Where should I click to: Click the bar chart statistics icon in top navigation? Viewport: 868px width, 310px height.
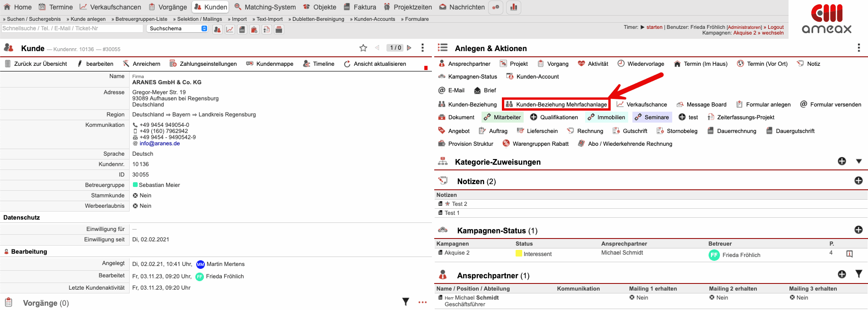pyautogui.click(x=513, y=7)
